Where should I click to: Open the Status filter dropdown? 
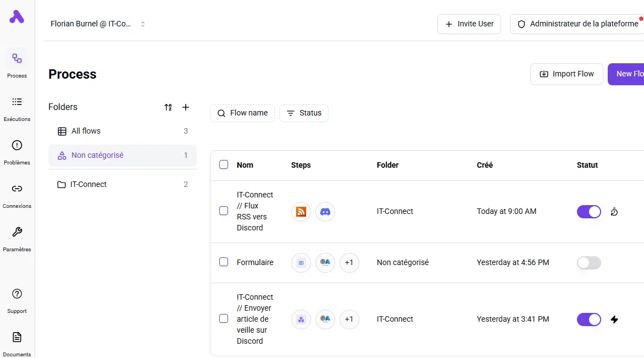click(x=304, y=113)
